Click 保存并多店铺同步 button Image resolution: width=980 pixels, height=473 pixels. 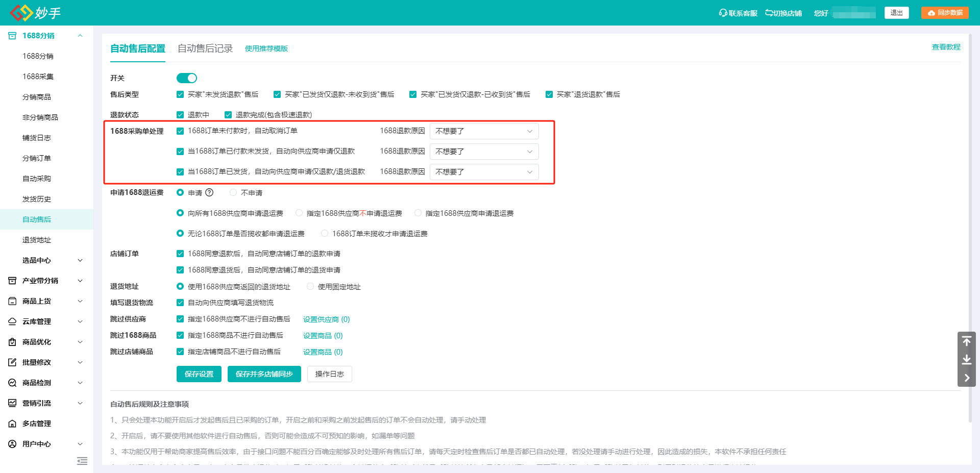(264, 374)
